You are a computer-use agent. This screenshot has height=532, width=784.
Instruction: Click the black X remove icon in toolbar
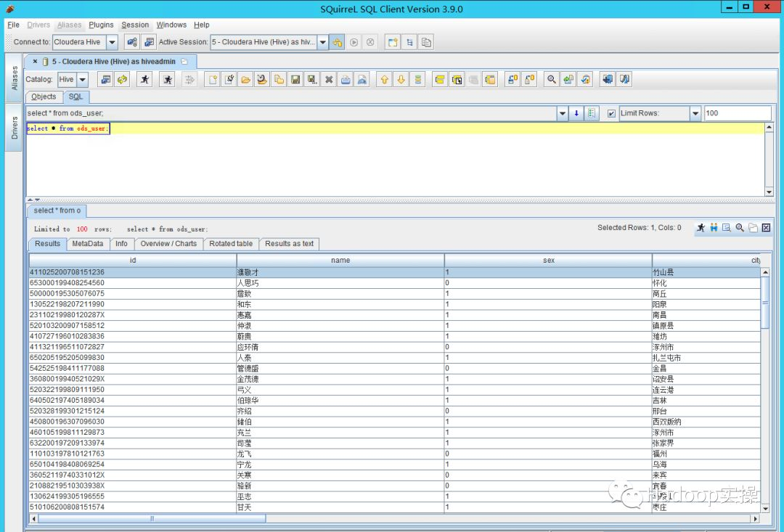pos(329,80)
